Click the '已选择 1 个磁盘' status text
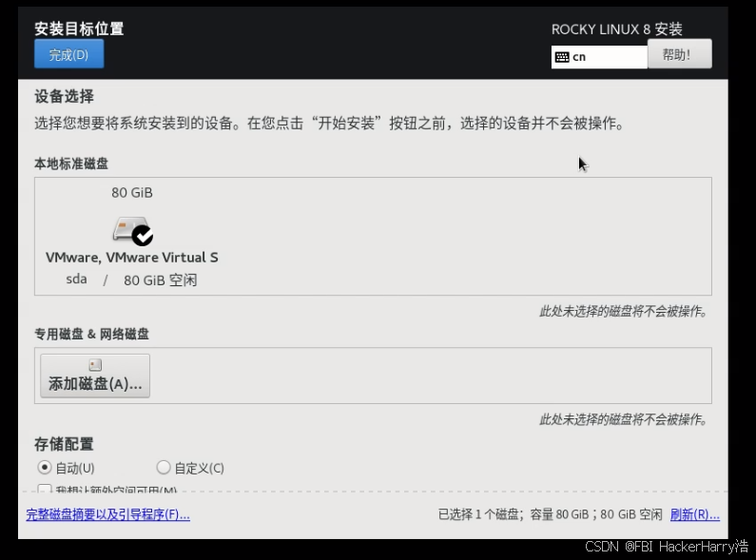Image resolution: width=756 pixels, height=560 pixels. point(480,514)
